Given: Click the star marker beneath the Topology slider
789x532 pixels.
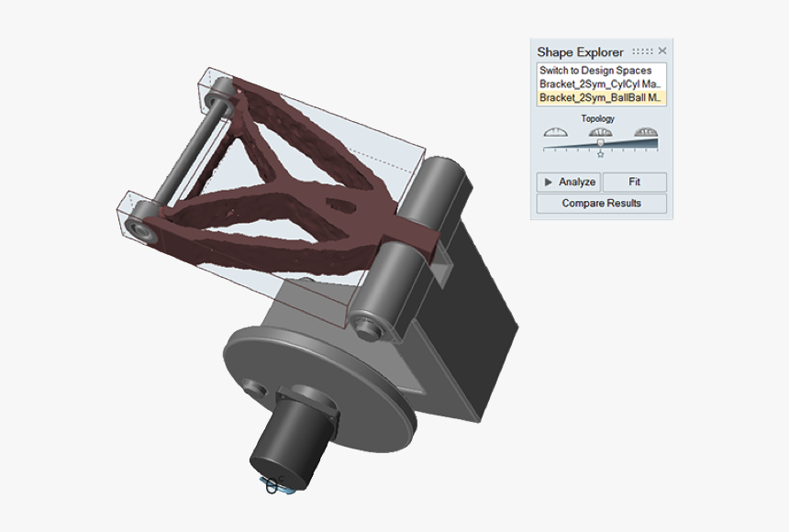Looking at the screenshot, I should (600, 154).
